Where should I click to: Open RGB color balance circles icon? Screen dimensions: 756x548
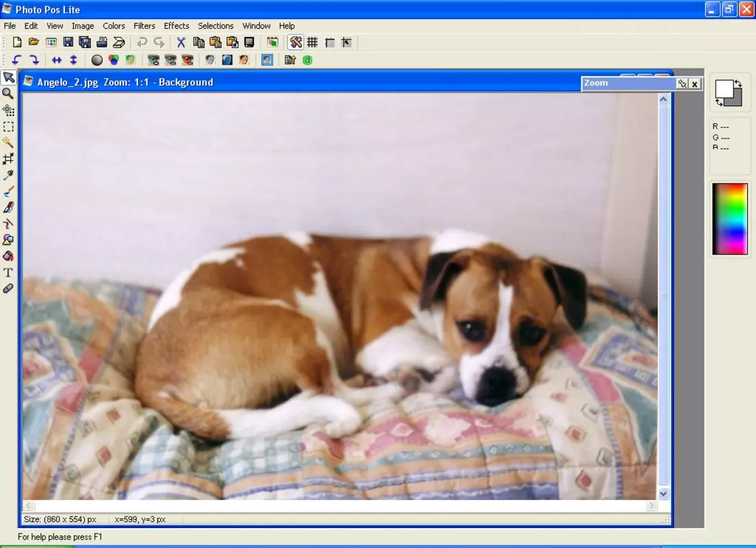pyautogui.click(x=113, y=60)
